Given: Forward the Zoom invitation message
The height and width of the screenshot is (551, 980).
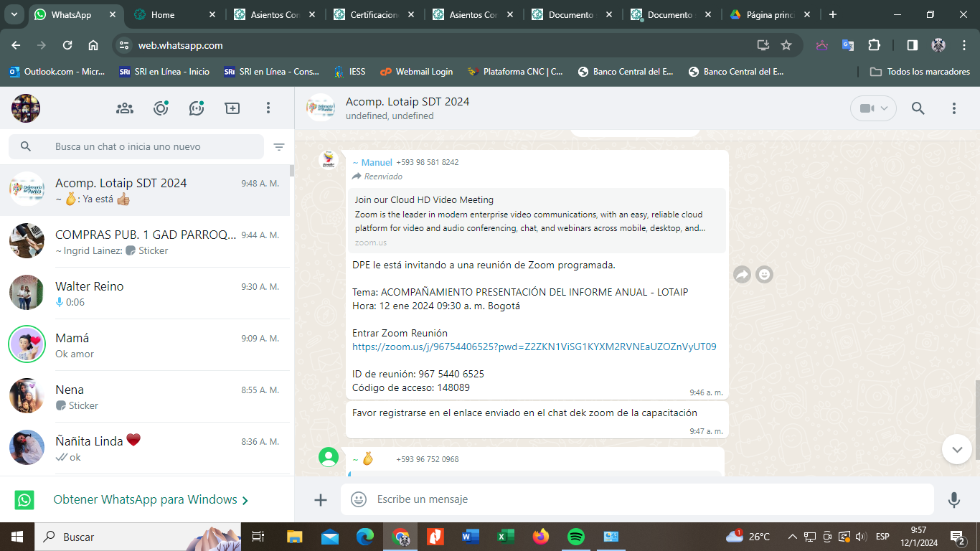Looking at the screenshot, I should click(x=742, y=274).
